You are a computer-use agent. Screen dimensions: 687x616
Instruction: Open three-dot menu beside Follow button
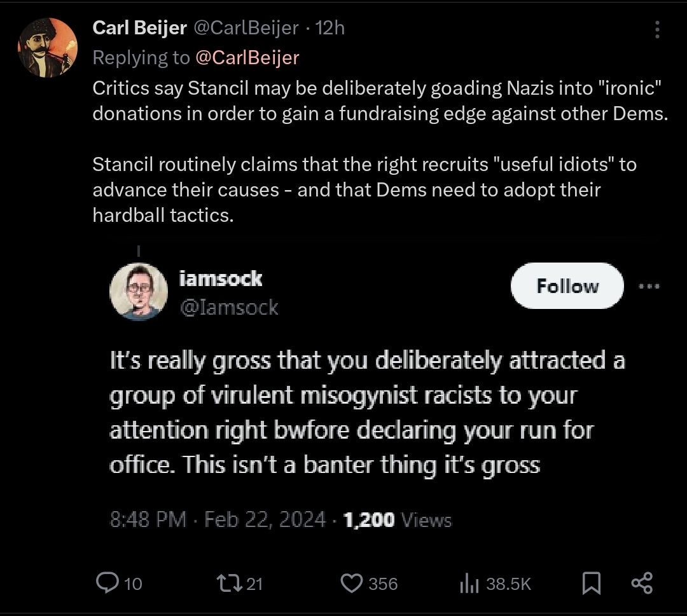(649, 286)
